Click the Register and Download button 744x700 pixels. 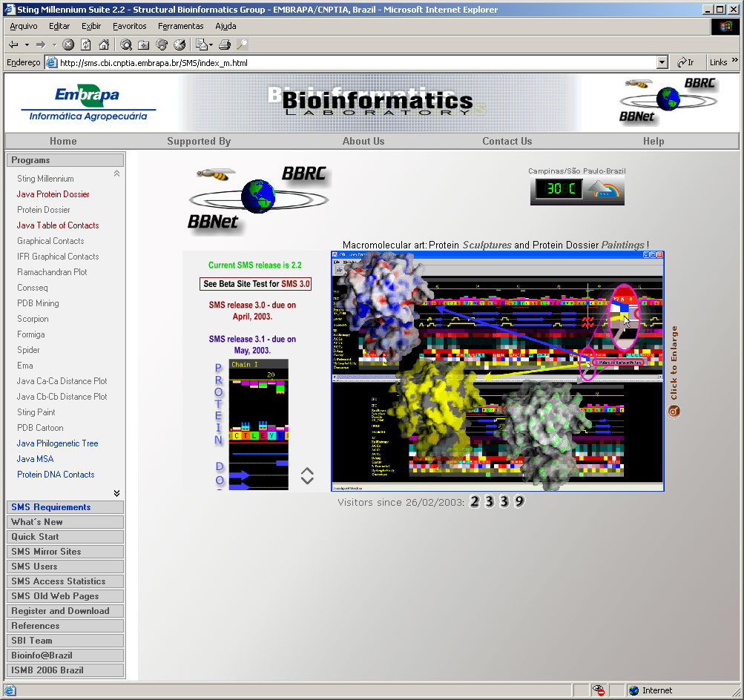[65, 611]
